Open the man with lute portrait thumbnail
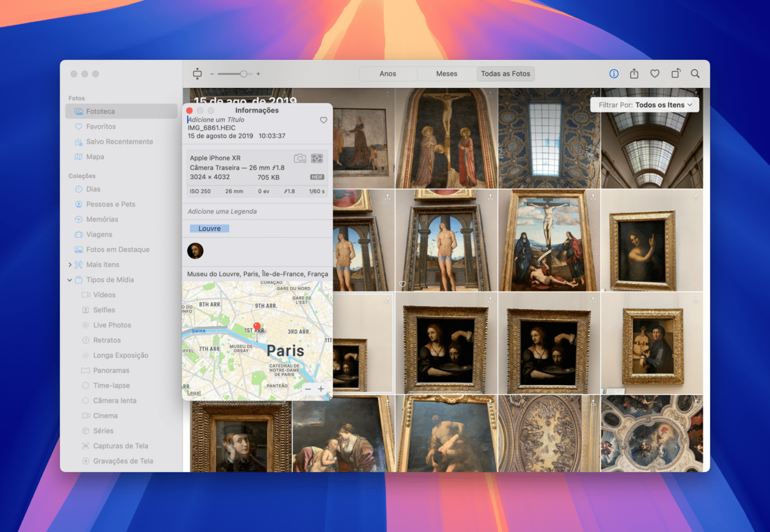Viewport: 770px width, 532px height. click(651, 343)
